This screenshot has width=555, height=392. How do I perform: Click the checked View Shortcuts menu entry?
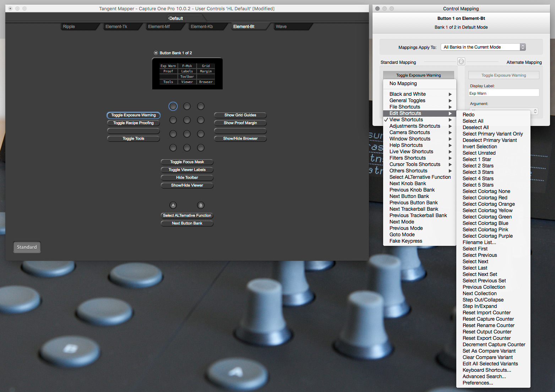click(x=407, y=120)
